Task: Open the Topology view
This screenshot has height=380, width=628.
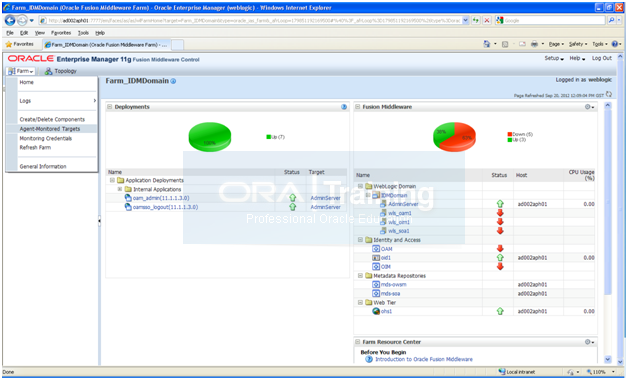Action: (x=60, y=71)
